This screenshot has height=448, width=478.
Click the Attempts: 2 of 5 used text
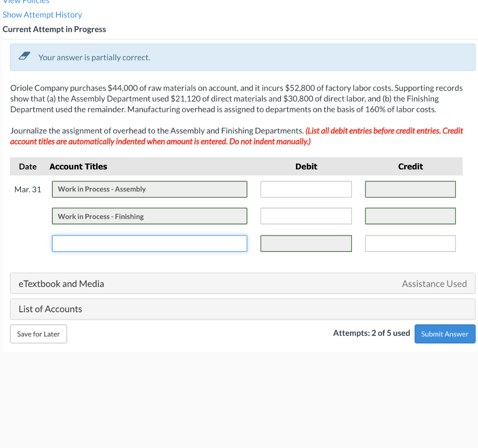coord(371,332)
